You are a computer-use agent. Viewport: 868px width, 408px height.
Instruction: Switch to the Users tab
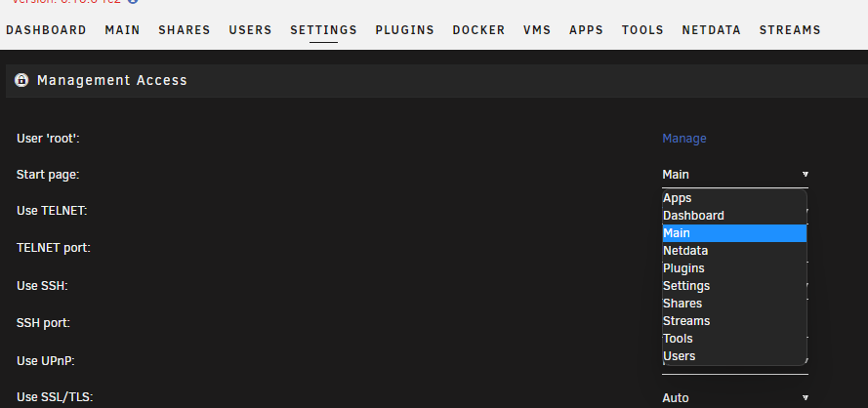(x=250, y=30)
